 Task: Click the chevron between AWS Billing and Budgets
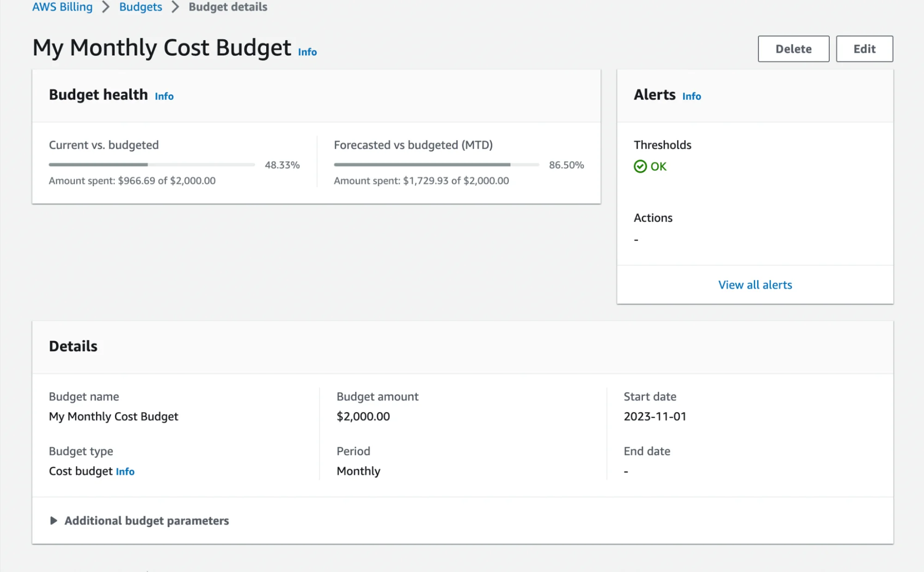(106, 7)
